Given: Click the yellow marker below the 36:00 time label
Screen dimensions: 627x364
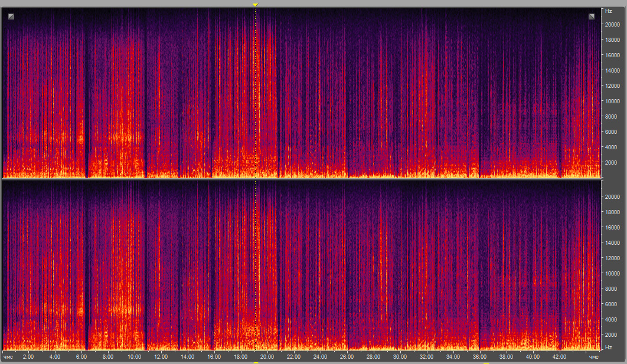Looking at the screenshot, I should (x=486, y=363).
